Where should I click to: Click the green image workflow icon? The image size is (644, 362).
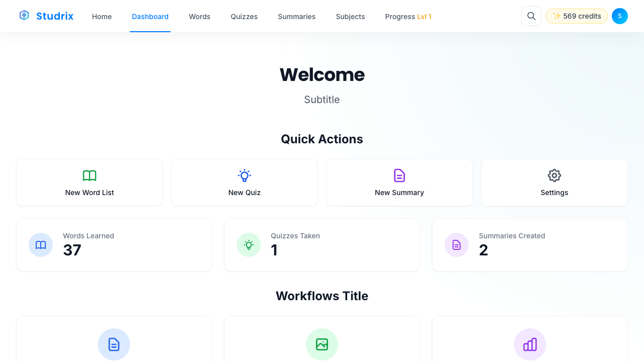tap(322, 344)
